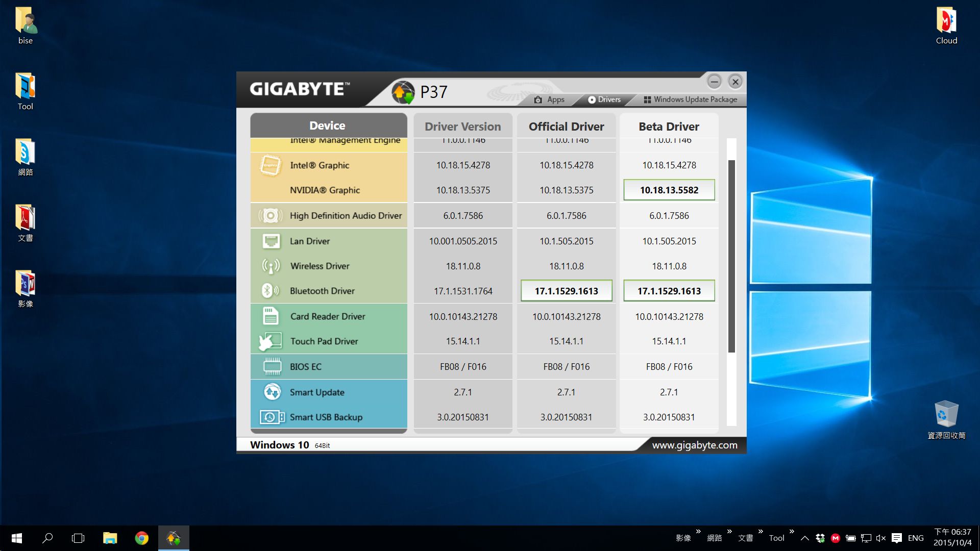Click the Smart Update logo beside P37
This screenshot has width=980, height=551.
point(403,92)
